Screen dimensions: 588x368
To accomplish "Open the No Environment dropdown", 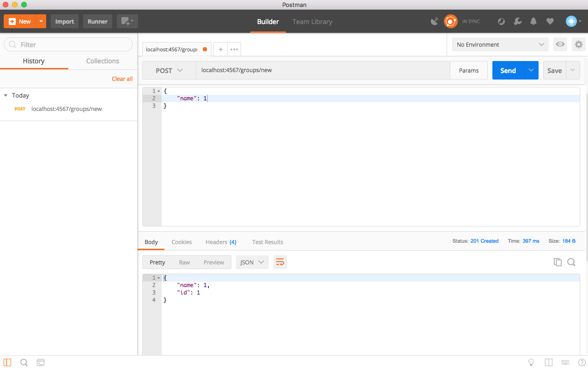I will (500, 44).
